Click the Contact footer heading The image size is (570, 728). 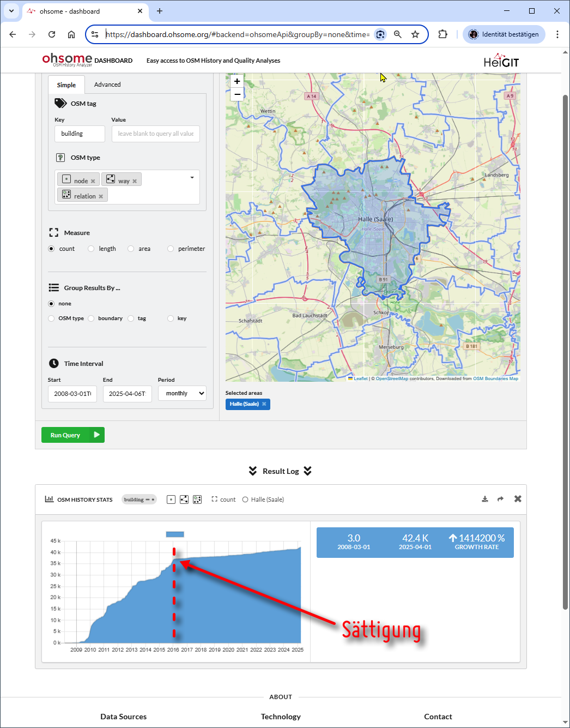pos(438,717)
